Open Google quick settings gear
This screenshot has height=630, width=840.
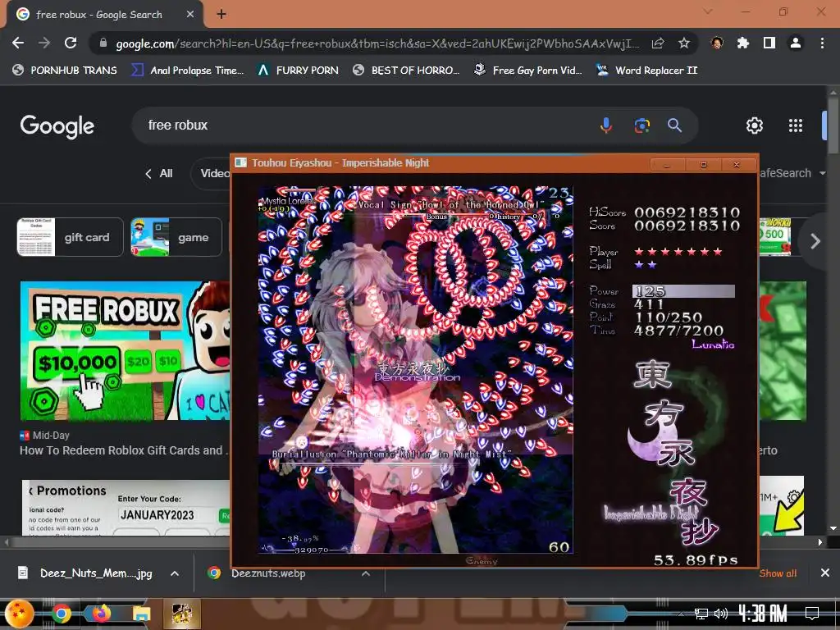pos(755,126)
